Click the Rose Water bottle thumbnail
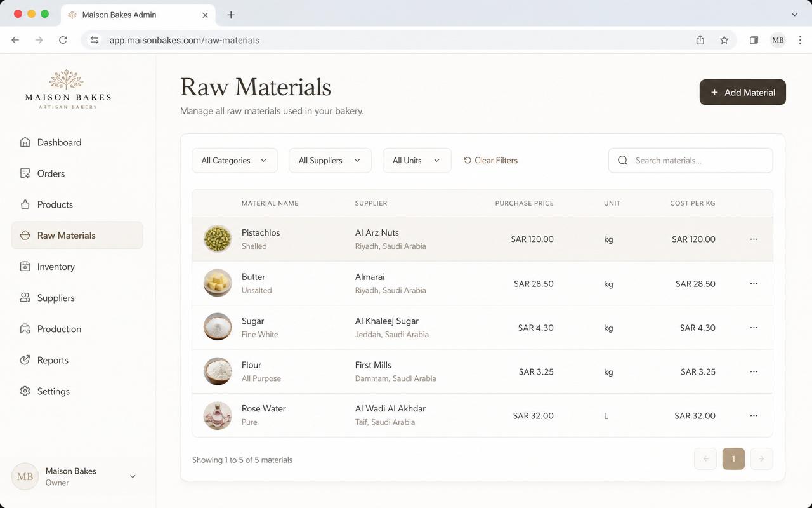Viewport: 812px width, 508px height. (x=218, y=415)
